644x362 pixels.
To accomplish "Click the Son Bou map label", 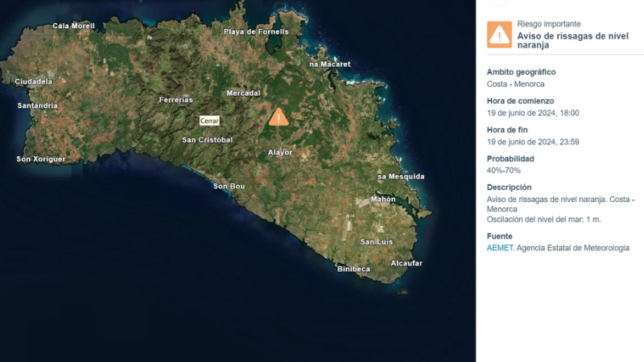I will (x=229, y=187).
